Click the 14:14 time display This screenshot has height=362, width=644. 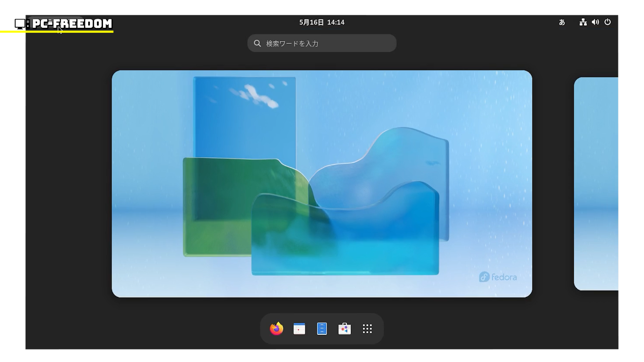(x=336, y=22)
